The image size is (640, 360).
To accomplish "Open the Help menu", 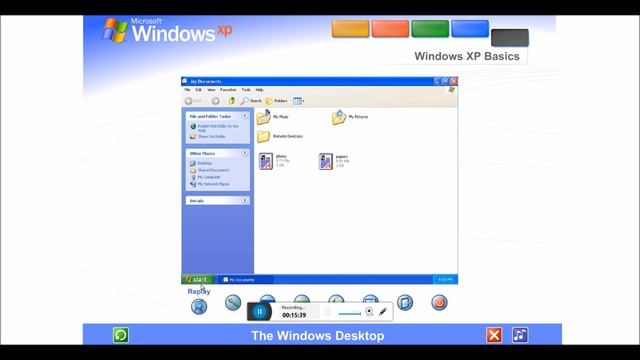I will click(x=260, y=90).
